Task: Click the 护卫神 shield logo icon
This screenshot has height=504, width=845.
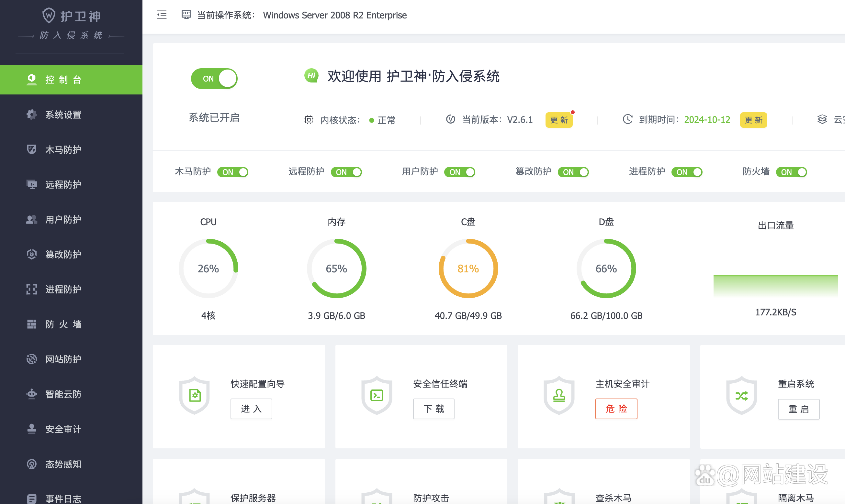Action: 49,16
